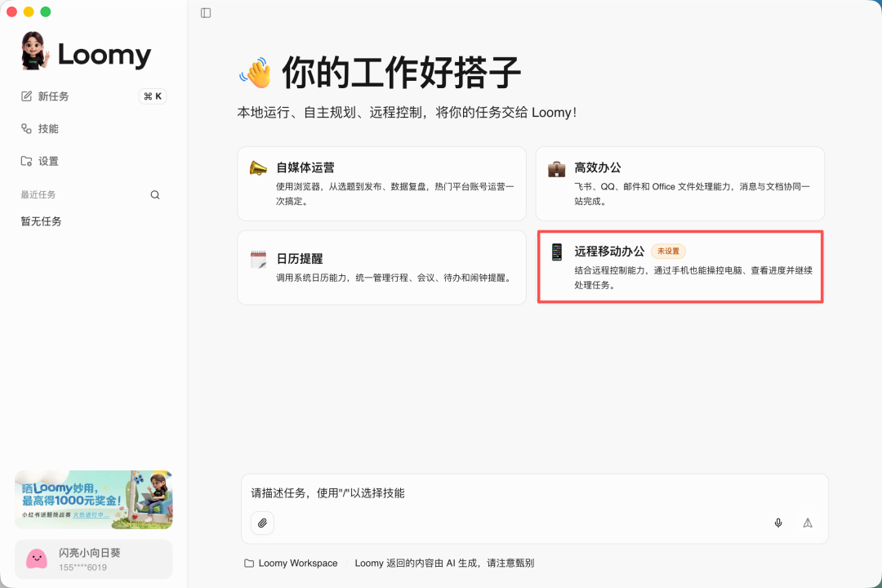Open the 日历提醒 card
This screenshot has width=882, height=588.
381,267
